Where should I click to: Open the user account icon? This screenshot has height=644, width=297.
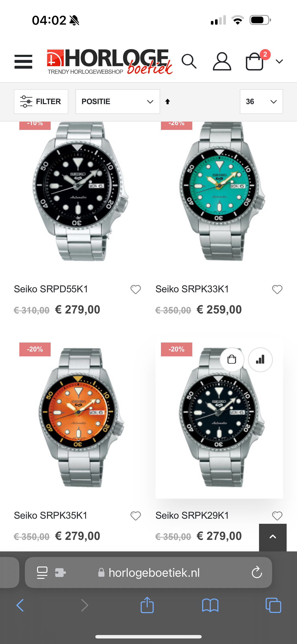click(x=222, y=61)
